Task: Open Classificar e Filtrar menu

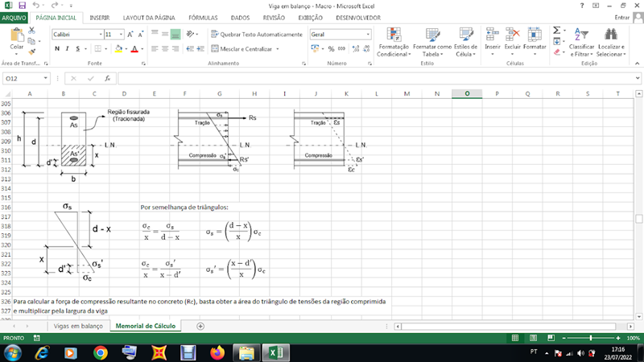Action: (581, 43)
